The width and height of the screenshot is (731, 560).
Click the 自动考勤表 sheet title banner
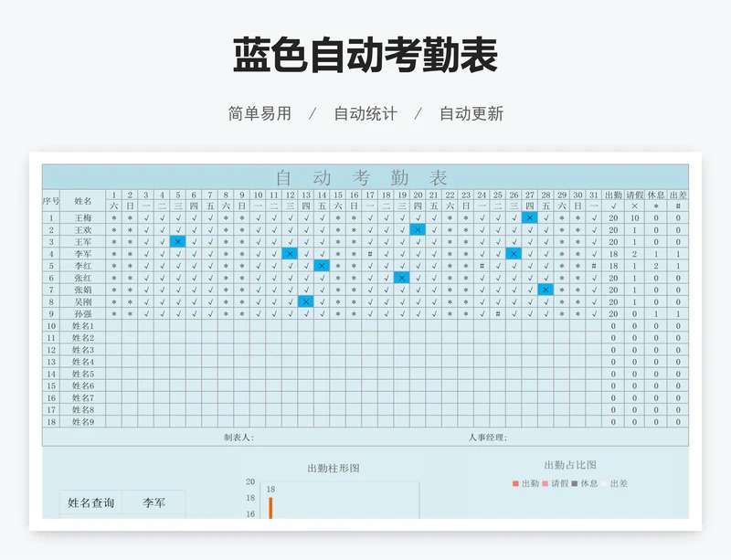pos(365,177)
